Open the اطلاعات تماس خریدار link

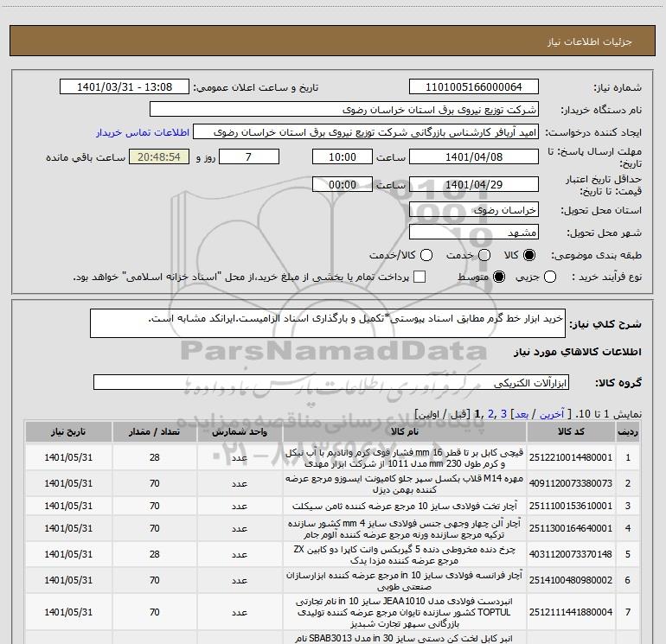[x=143, y=132]
